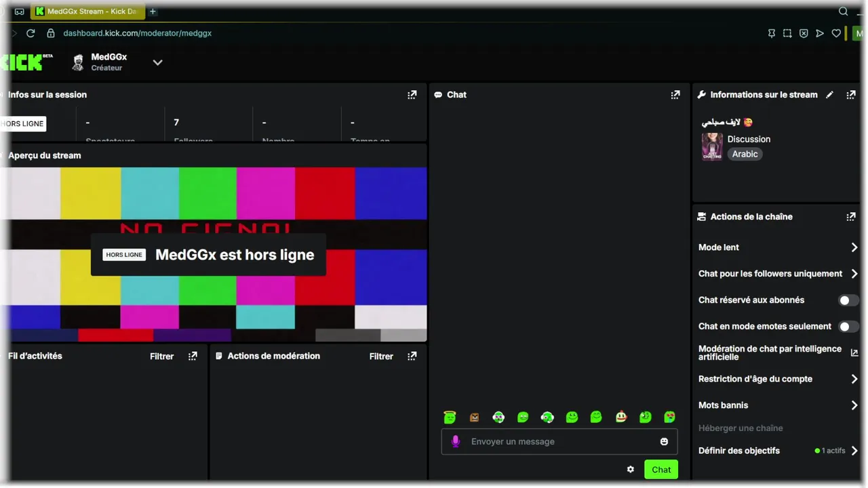Click the purple microphone icon

point(456,441)
